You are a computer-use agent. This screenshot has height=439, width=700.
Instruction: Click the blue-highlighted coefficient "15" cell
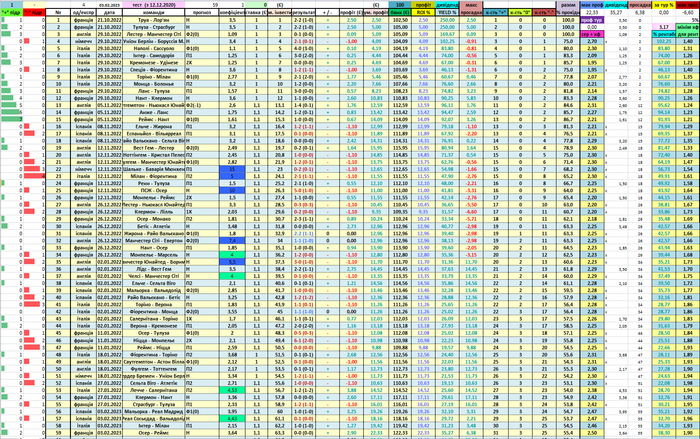232,169
